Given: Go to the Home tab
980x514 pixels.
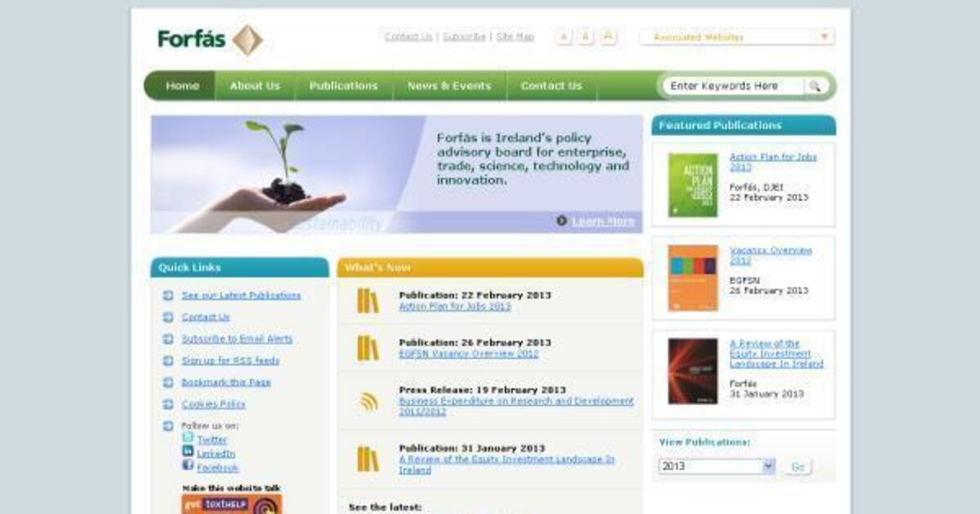Looking at the screenshot, I should tap(182, 86).
